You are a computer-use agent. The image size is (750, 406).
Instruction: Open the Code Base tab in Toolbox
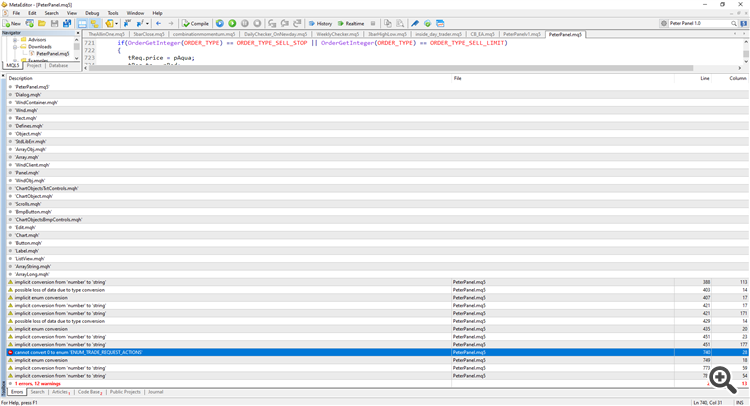click(90, 392)
